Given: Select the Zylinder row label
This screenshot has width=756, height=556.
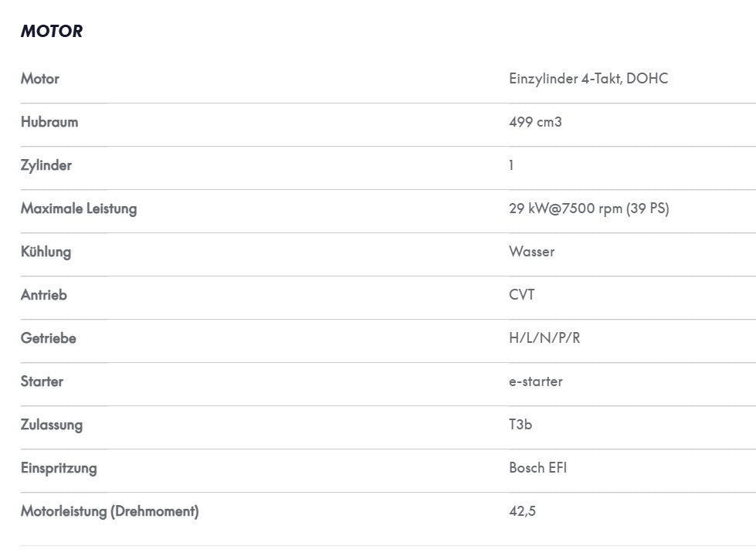Looking at the screenshot, I should click(46, 165).
